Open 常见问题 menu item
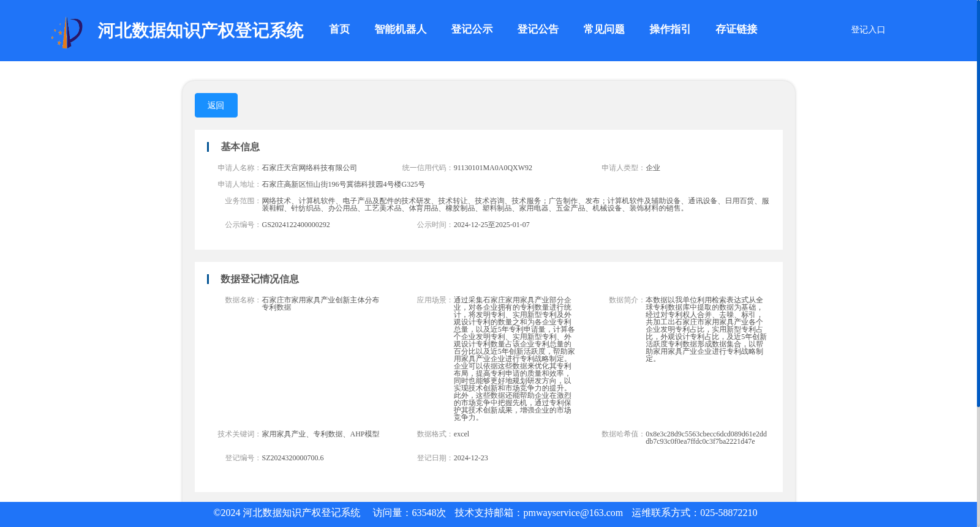Screen dimensions: 980x527 604,29
